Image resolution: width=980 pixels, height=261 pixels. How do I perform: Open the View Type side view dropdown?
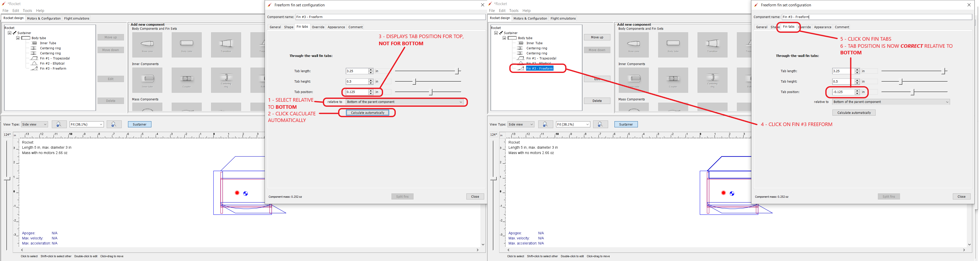[34, 124]
